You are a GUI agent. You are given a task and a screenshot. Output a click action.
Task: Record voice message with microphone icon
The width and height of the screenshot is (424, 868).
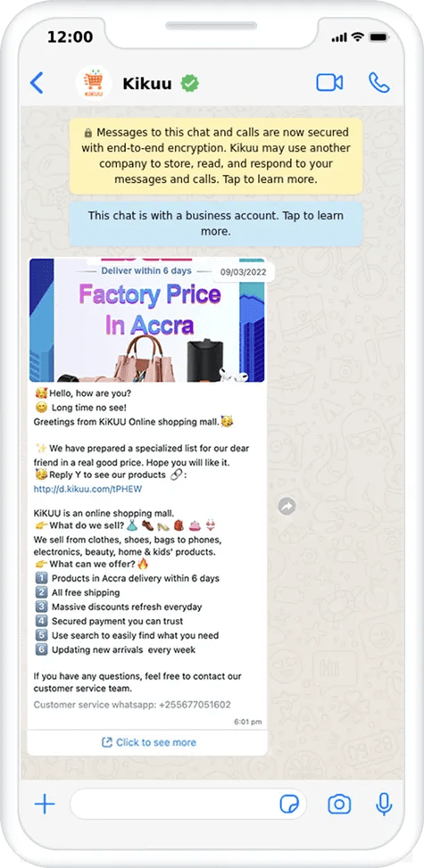click(384, 804)
